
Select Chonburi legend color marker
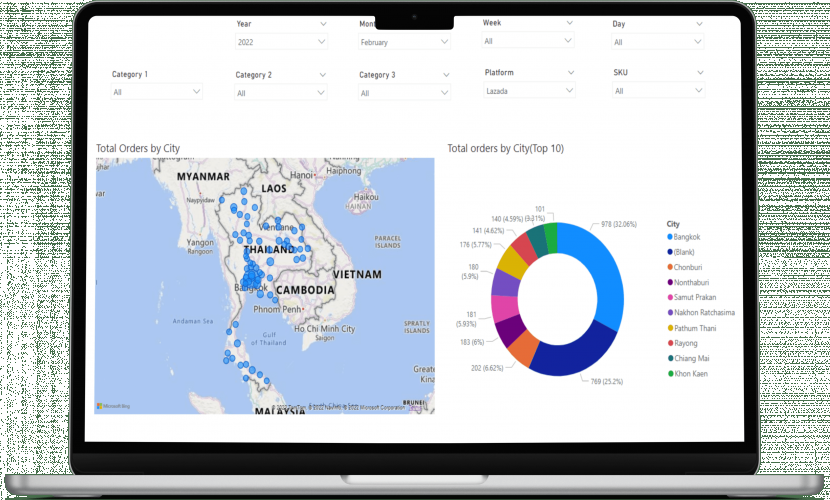tap(670, 267)
